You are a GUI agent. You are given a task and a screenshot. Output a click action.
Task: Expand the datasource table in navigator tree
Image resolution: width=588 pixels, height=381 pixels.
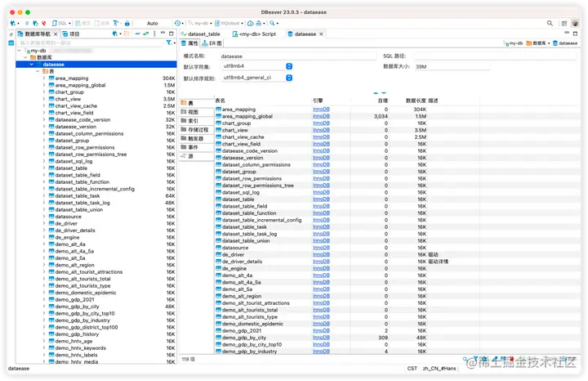[x=44, y=217]
